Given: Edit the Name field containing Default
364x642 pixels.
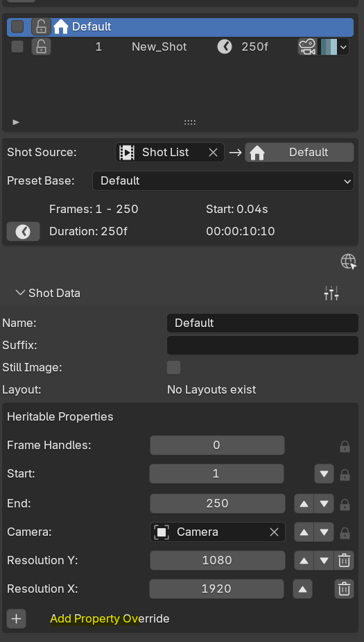Looking at the screenshot, I should coord(263,323).
